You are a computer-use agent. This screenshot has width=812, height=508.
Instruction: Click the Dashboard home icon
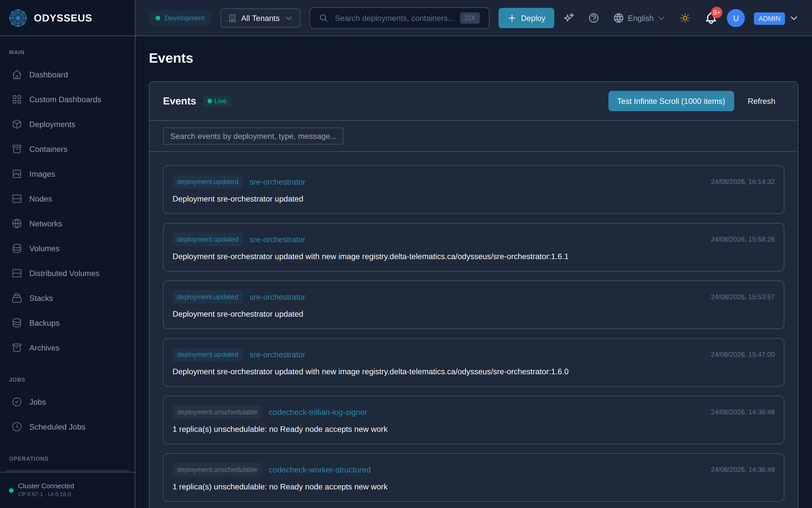point(17,75)
